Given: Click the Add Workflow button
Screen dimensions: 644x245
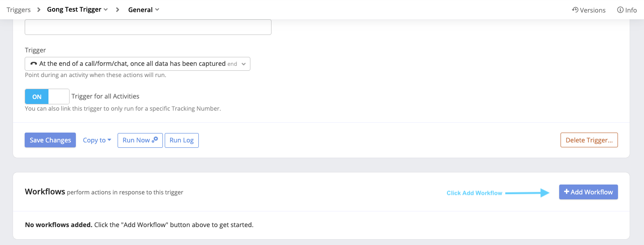Looking at the screenshot, I should [x=588, y=192].
